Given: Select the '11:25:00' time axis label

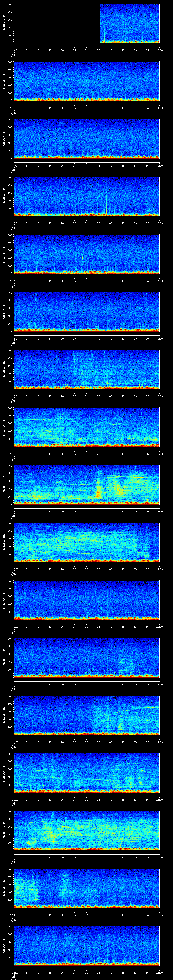Looking at the screenshot, I should tap(14, 972).
